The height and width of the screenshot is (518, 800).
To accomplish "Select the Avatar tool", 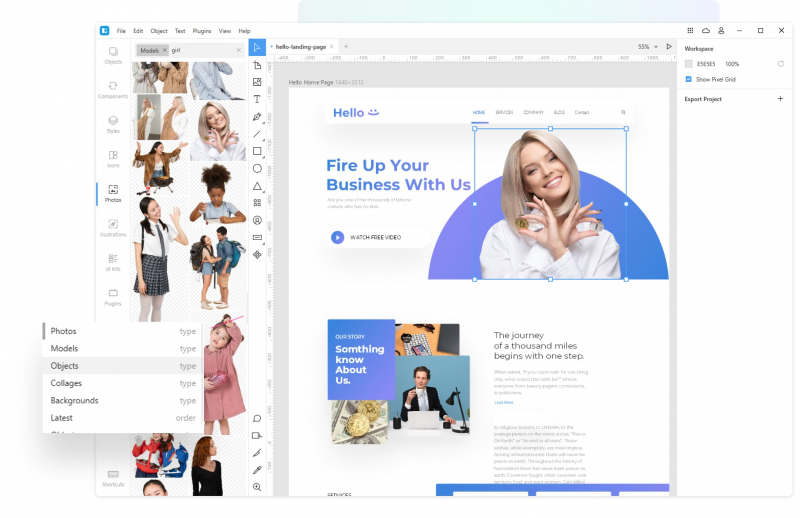I will coord(257,220).
